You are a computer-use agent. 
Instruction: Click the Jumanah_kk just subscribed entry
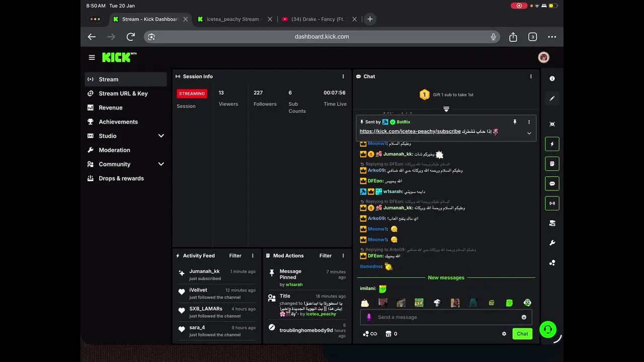(217, 275)
